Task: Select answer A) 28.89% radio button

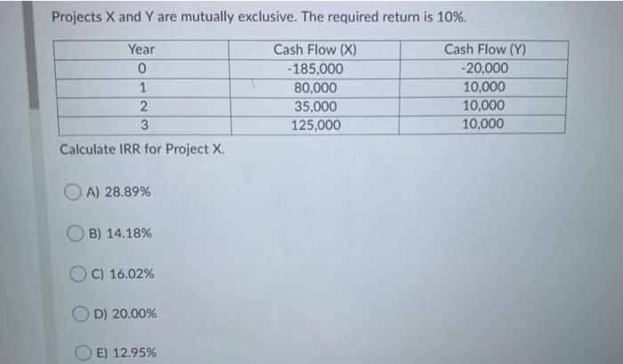Action: tap(73, 192)
